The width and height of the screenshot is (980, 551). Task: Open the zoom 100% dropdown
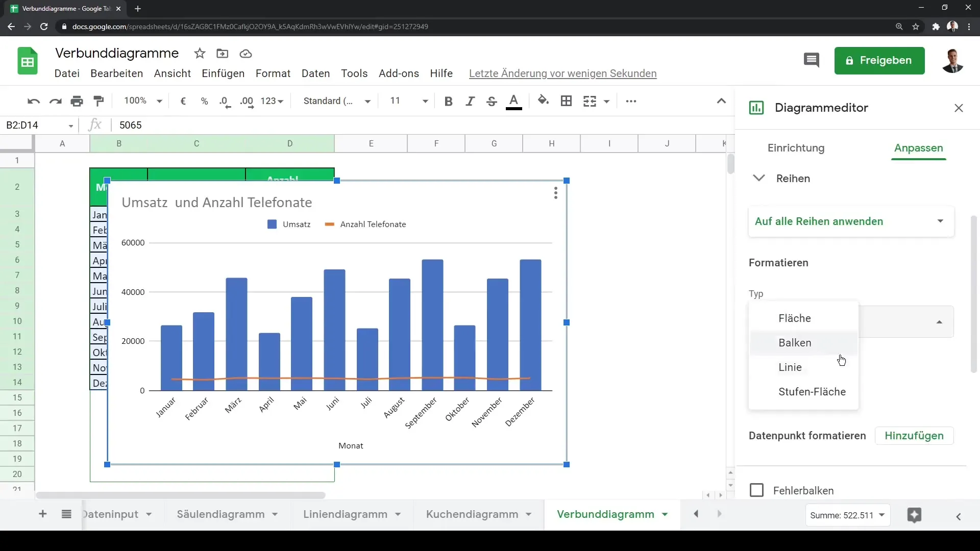(143, 101)
